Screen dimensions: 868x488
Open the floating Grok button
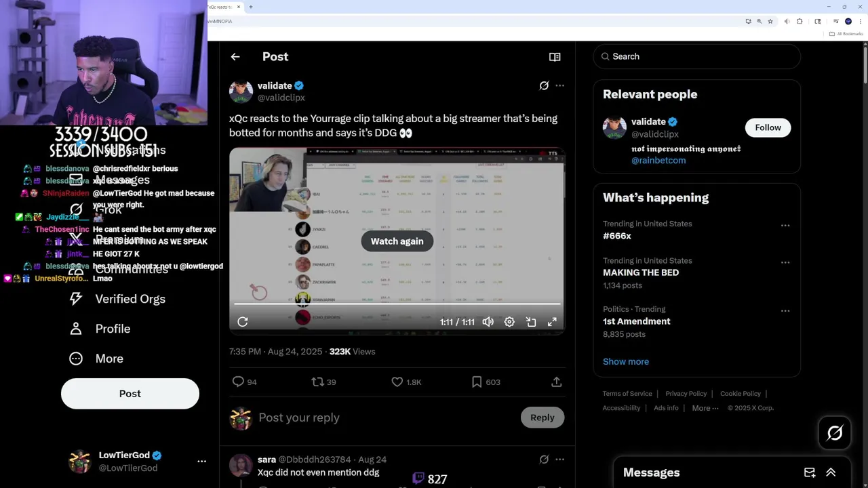(x=835, y=432)
